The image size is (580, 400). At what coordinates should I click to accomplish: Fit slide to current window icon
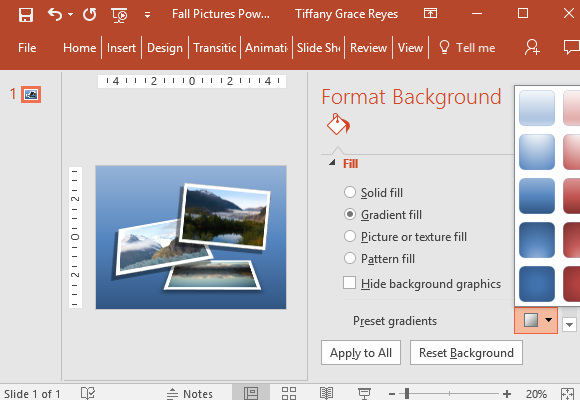[567, 394]
